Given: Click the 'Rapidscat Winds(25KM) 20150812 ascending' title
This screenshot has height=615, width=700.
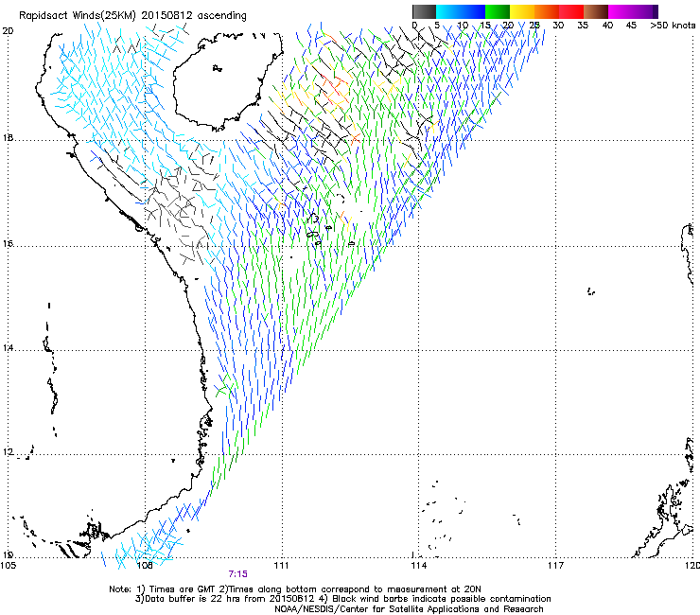Looking at the screenshot, I should [x=132, y=16].
